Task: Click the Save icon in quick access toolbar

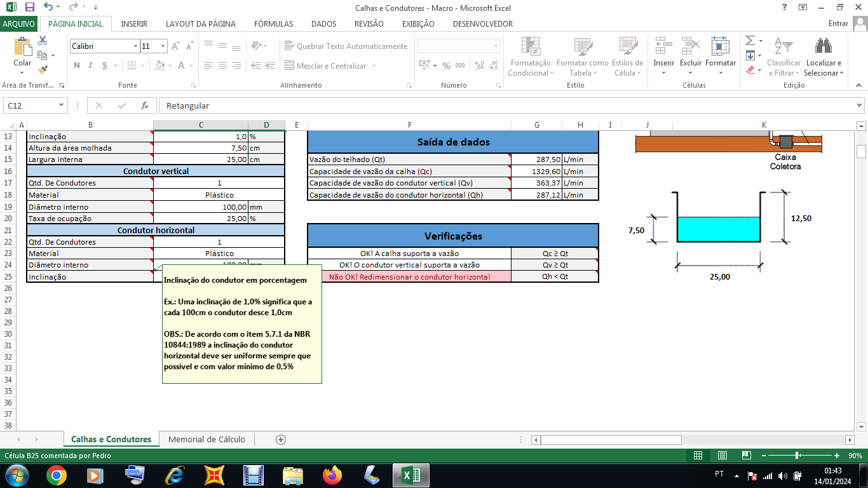Action: [x=29, y=8]
